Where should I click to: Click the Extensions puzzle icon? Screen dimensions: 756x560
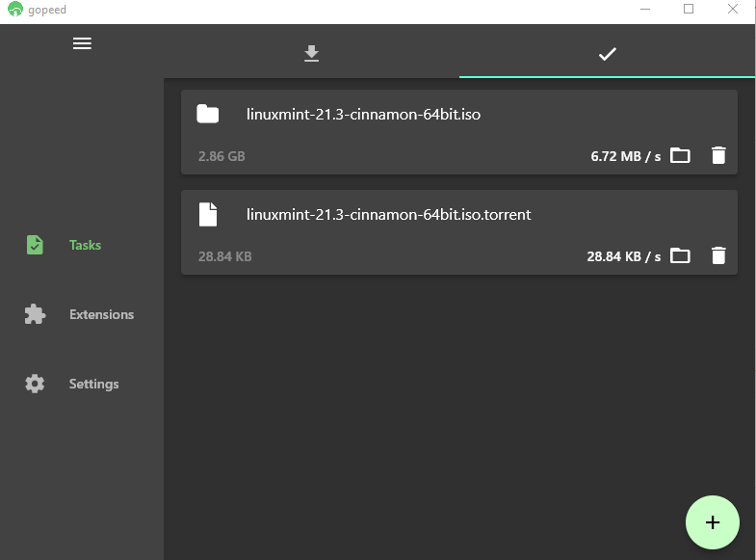[x=36, y=314]
